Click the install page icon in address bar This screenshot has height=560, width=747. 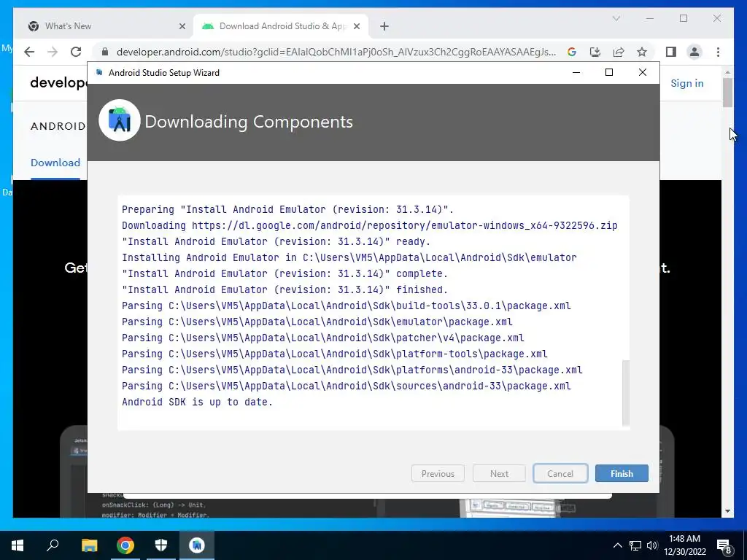[x=595, y=52]
